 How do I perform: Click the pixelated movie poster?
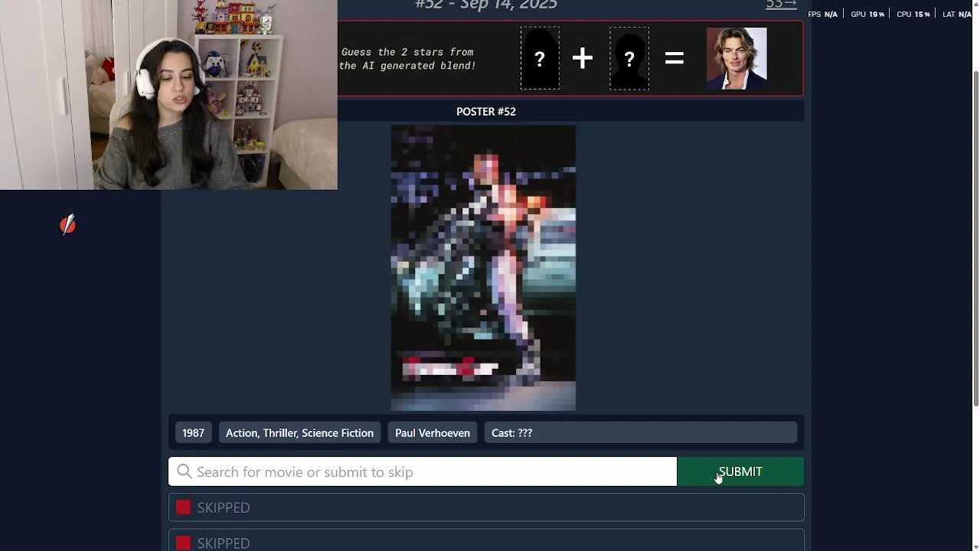483,268
